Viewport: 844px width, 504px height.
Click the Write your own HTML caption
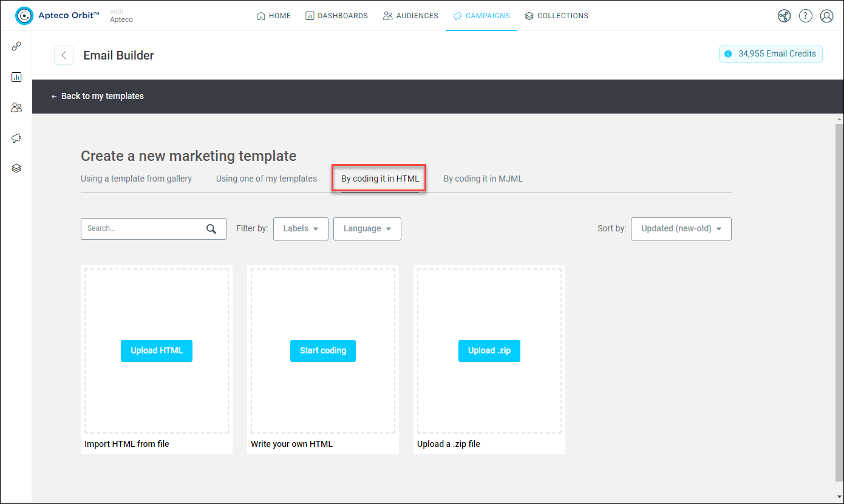pos(292,444)
